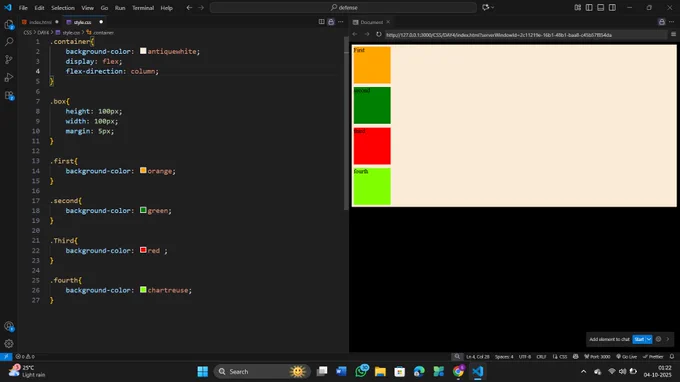680x382 pixels.
Task: Expand the dropdown arrow beside Start
Action: tap(649, 339)
